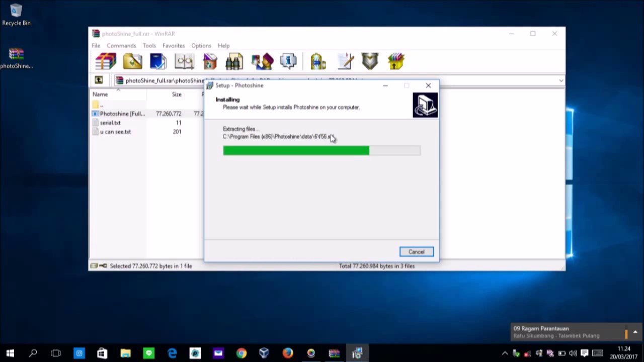Click the Recycle Bin desktop icon
644x362 pixels.
pyautogui.click(x=16, y=15)
